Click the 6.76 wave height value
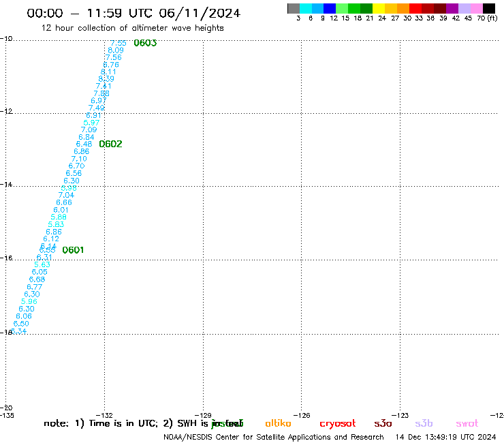This screenshot has height=443, width=504. click(111, 65)
